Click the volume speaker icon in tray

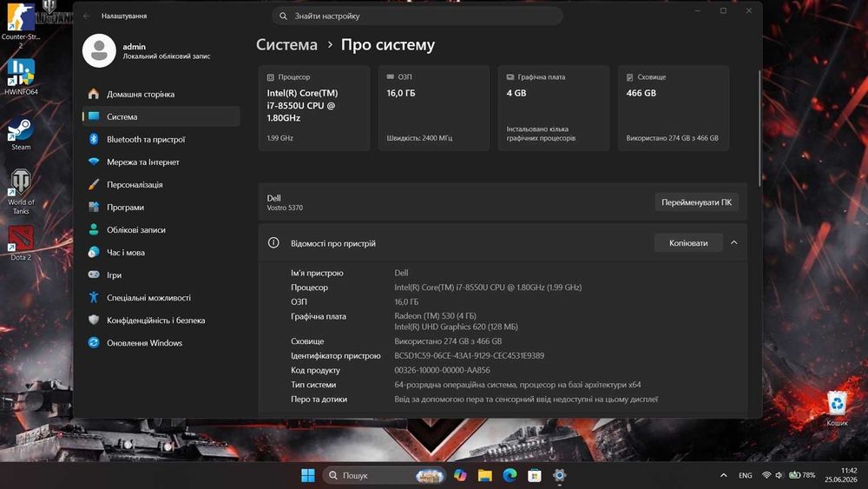pos(779,475)
